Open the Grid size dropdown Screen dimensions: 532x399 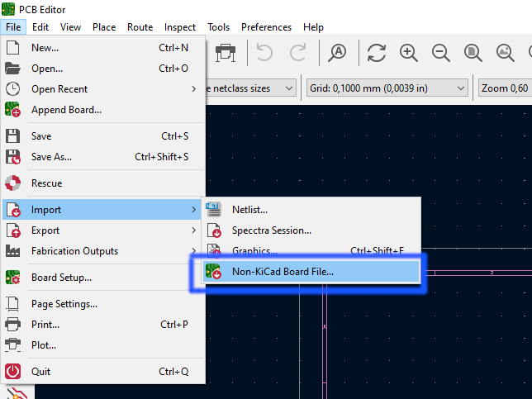tap(387, 88)
